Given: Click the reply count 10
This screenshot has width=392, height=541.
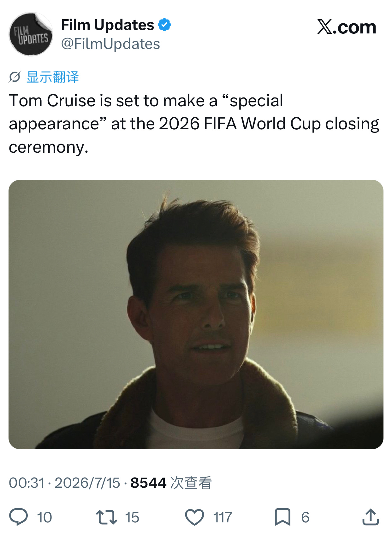Looking at the screenshot, I should [x=45, y=518].
